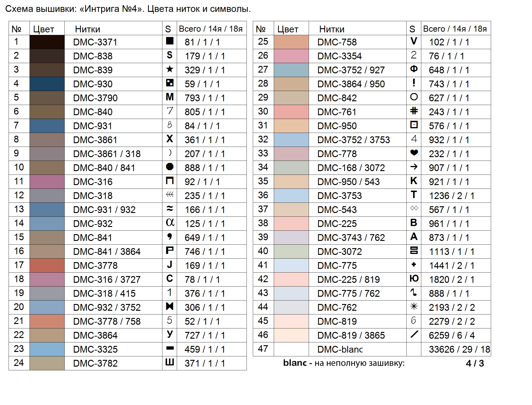The height and width of the screenshot is (405, 532).
Task: Select the triple chevron symbol for DMC-318
Action: [170, 194]
